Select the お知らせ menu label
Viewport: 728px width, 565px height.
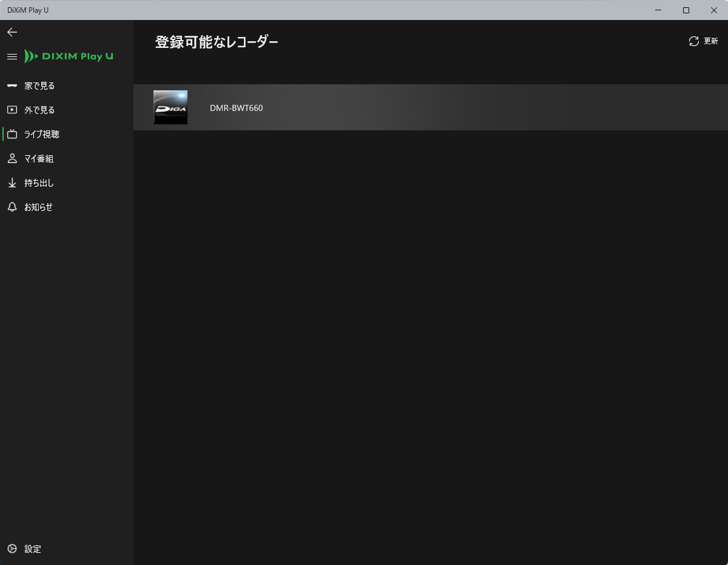(38, 207)
